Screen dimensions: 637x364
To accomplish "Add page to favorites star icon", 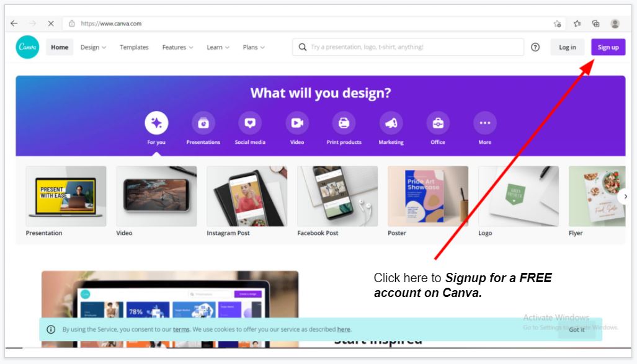I will [558, 24].
